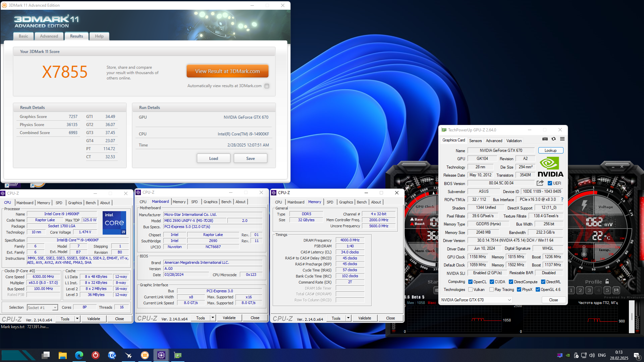This screenshot has width=644, height=362.
Task: Switch to the Advanced tab in 3DMark
Action: 49,36
